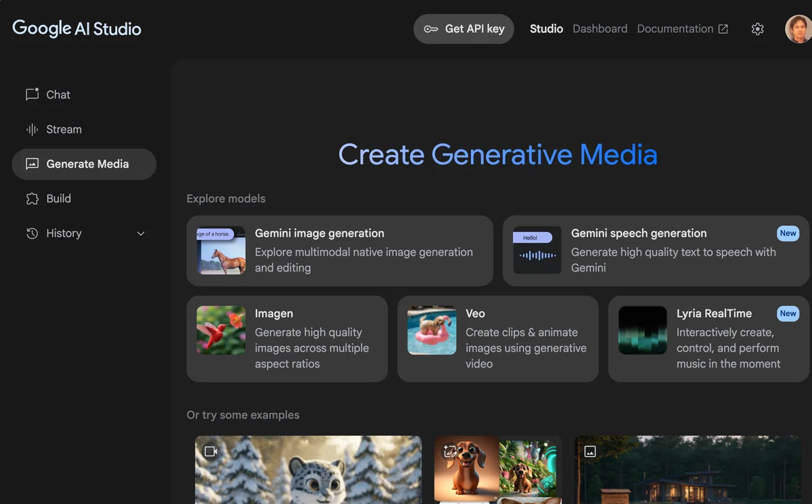Viewport: 812px width, 504px height.
Task: Click the Google AI Studio logo
Action: point(76,28)
